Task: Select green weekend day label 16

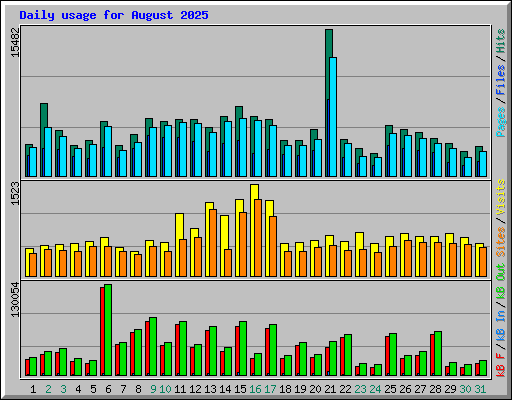Action: click(255, 389)
